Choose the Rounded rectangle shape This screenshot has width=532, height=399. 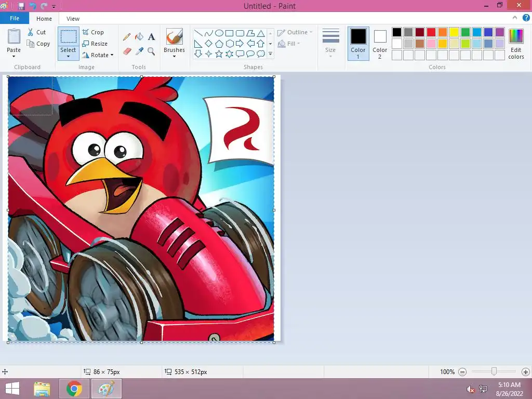click(x=240, y=33)
